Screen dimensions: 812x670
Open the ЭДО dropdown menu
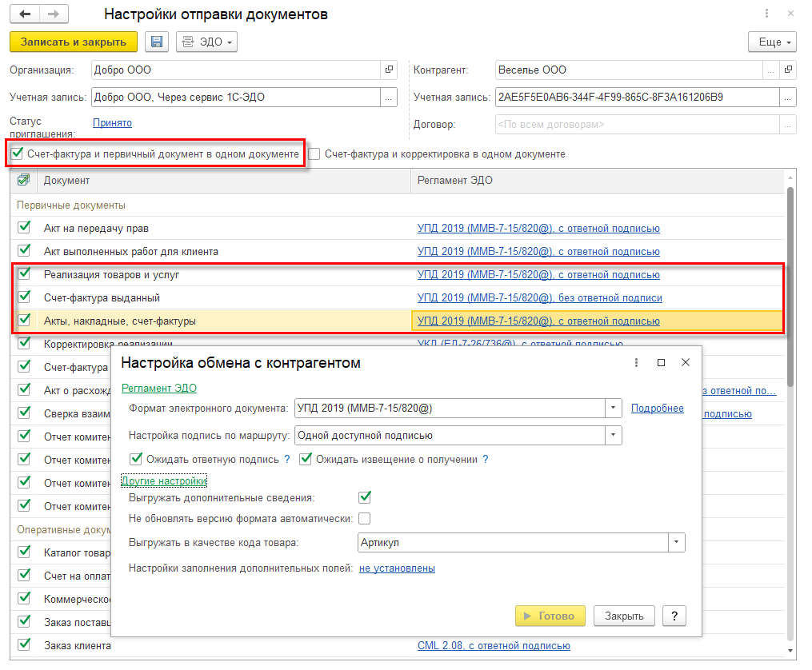206,42
